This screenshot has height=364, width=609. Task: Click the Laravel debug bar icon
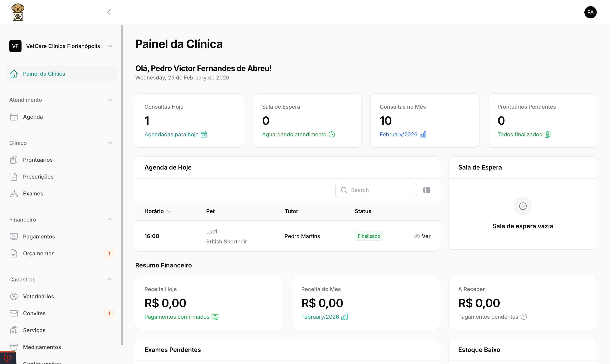[8, 358]
